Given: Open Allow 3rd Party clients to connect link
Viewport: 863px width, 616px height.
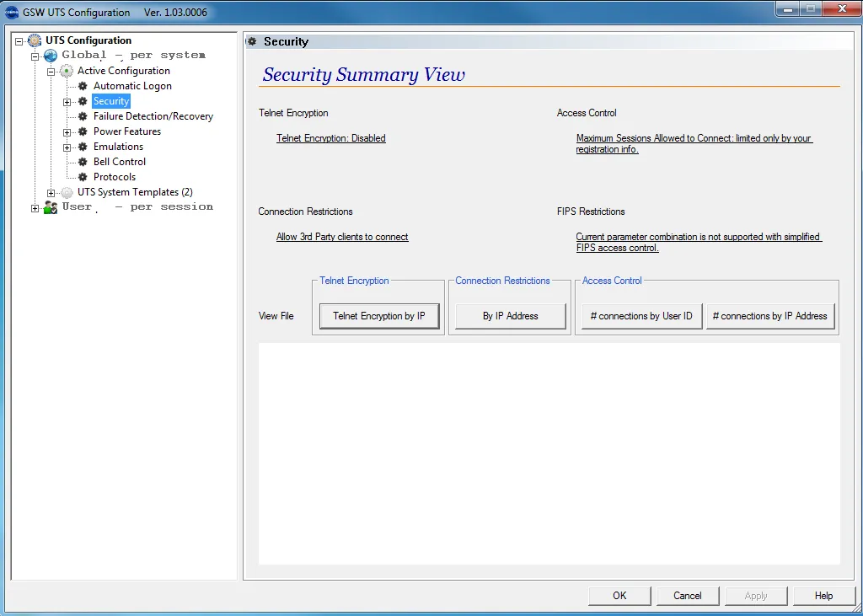Looking at the screenshot, I should click(342, 237).
